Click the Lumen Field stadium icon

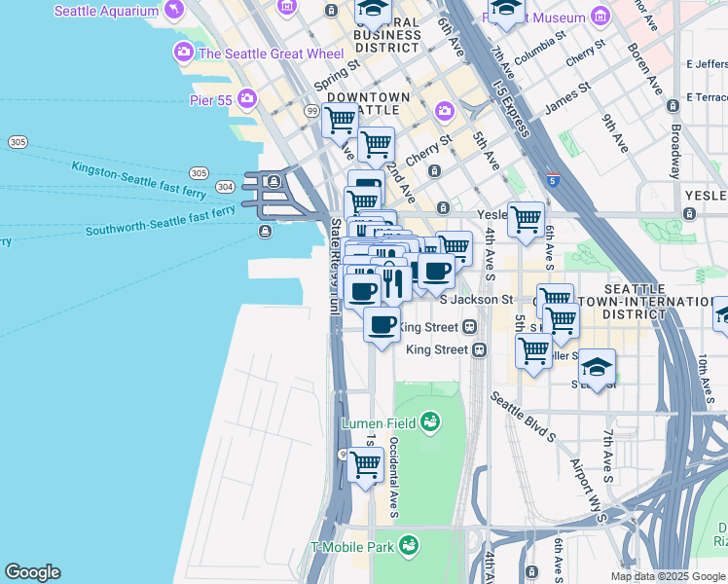coord(430,422)
